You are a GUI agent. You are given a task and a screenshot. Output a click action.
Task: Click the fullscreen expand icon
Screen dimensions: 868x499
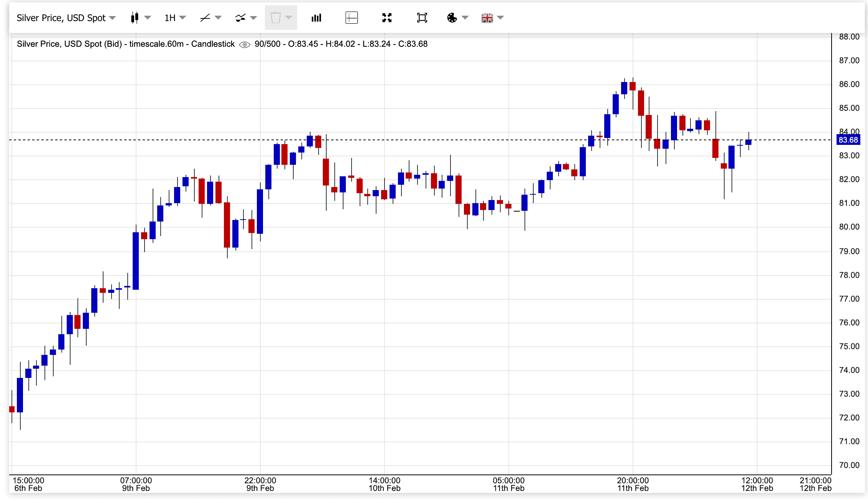(387, 18)
